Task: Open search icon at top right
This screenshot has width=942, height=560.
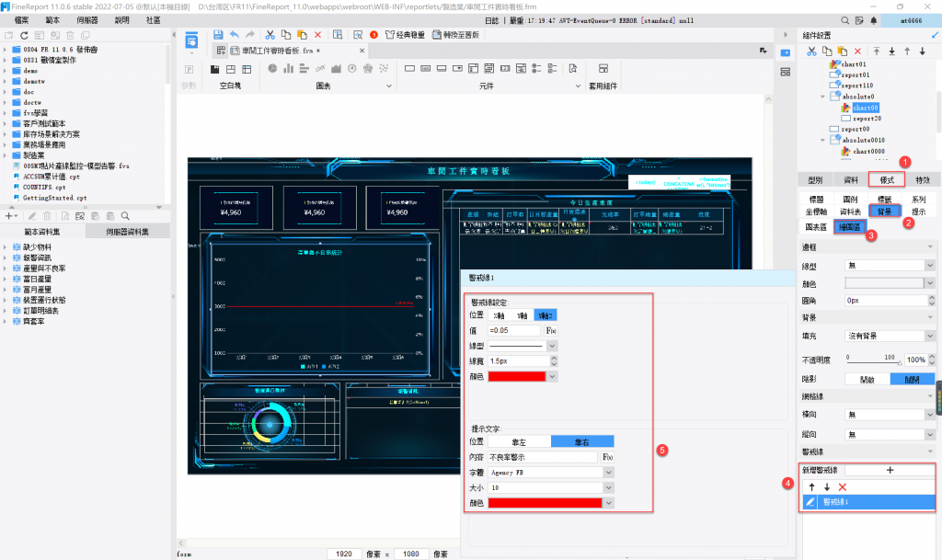Action: (x=844, y=20)
